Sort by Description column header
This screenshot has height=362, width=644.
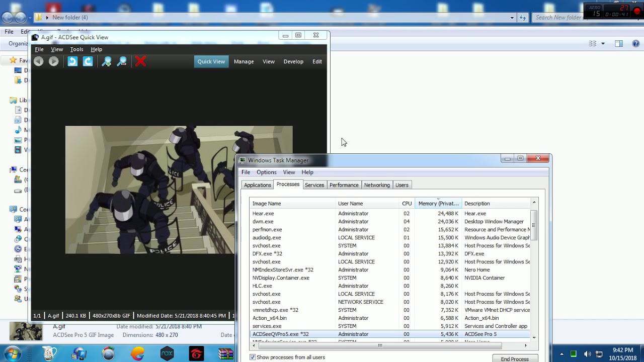[496, 204]
